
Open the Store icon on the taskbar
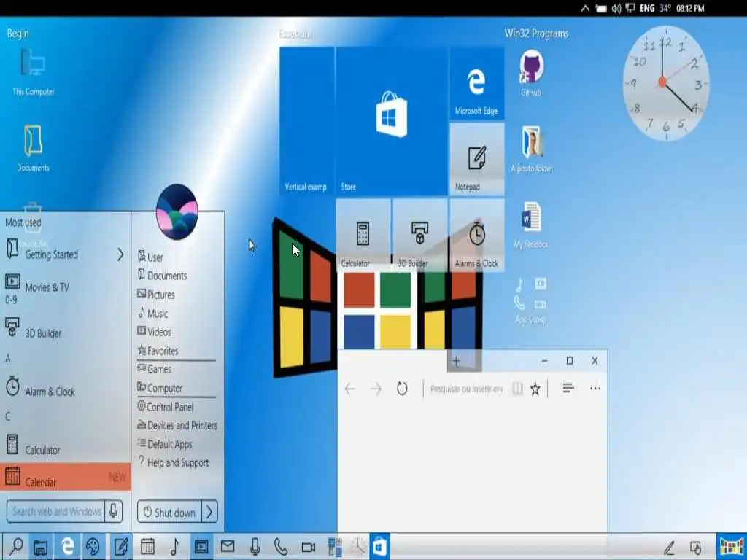pos(379,547)
